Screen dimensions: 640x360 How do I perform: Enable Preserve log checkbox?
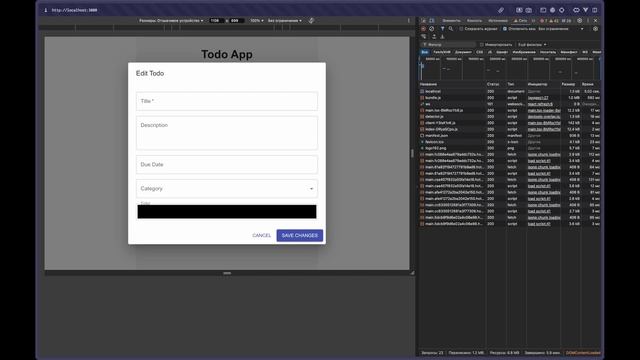tap(461, 29)
